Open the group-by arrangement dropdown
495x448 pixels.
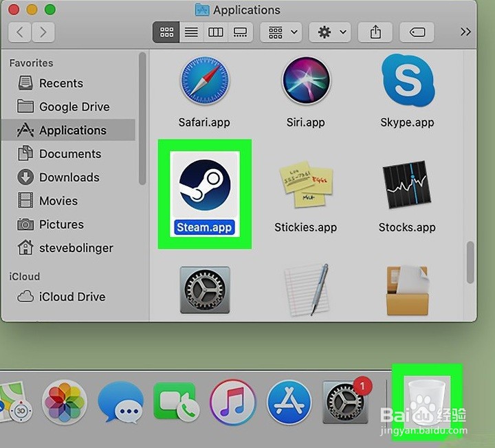point(281,32)
